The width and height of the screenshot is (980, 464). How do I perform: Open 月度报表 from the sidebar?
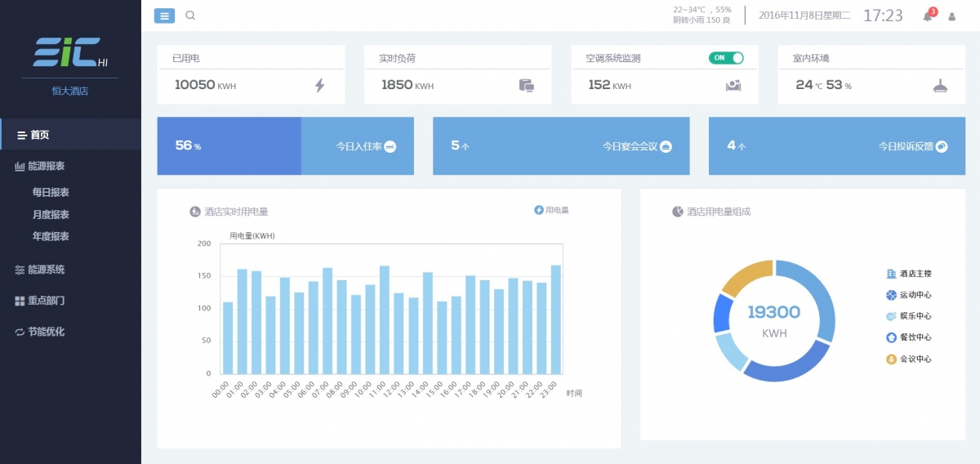pyautogui.click(x=51, y=215)
